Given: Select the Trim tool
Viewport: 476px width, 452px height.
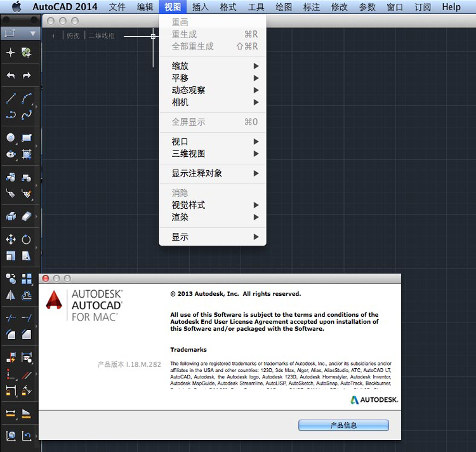Looking at the screenshot, I should [11, 318].
